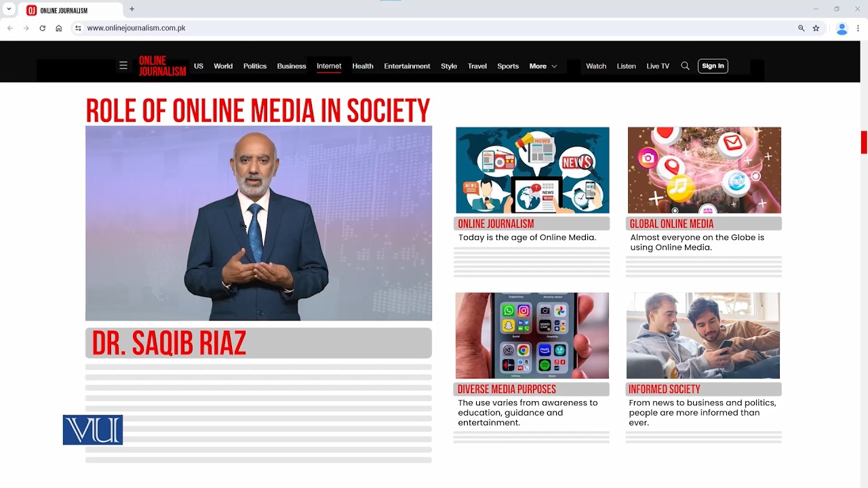
Task: Click the OJ favicon on the tab
Action: pyautogui.click(x=31, y=10)
